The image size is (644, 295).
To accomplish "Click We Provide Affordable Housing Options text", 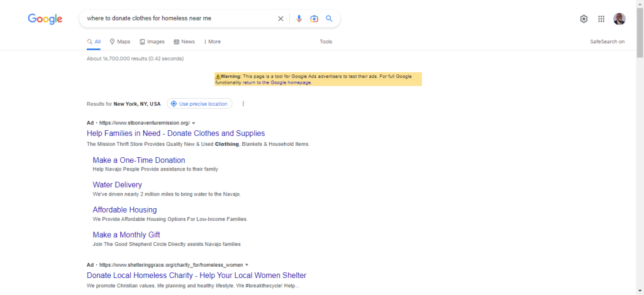I will pos(170,220).
